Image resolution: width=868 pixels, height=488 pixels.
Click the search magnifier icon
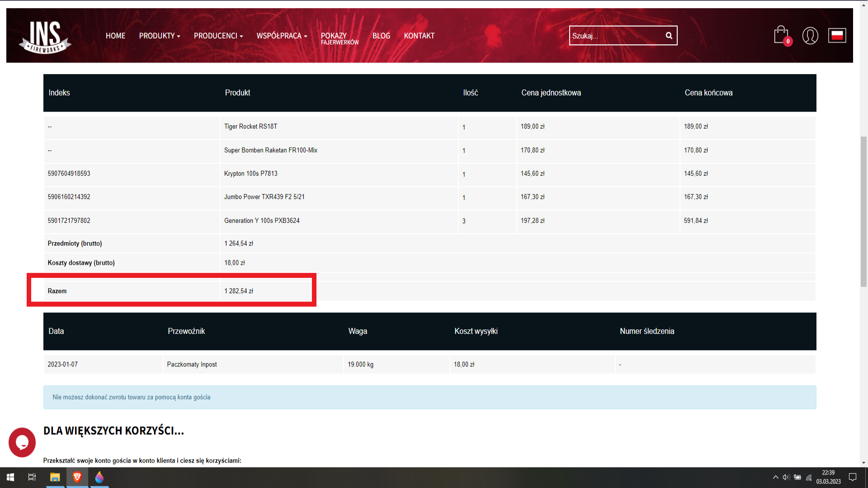coord(669,36)
